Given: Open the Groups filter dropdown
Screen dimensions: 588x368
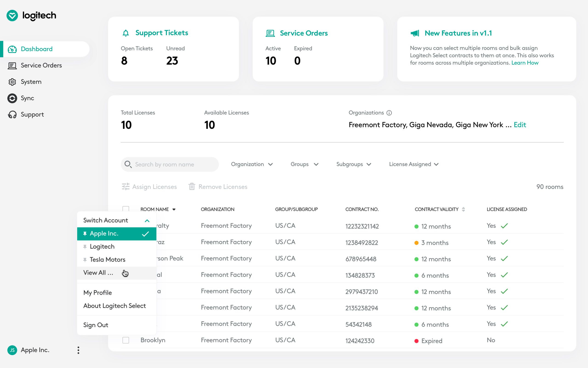Looking at the screenshot, I should click(304, 164).
